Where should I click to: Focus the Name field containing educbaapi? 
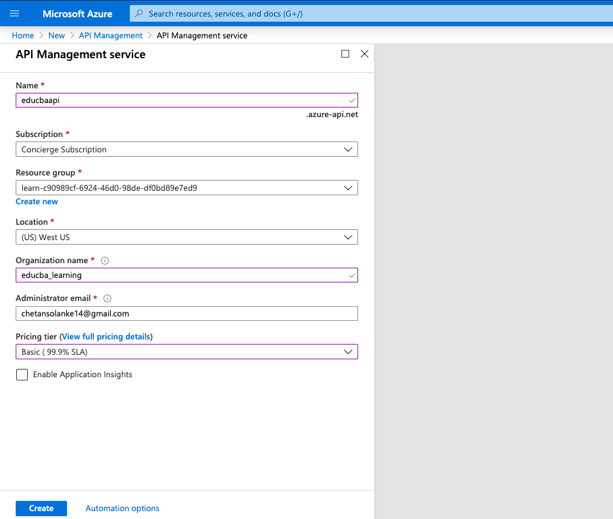(x=186, y=100)
